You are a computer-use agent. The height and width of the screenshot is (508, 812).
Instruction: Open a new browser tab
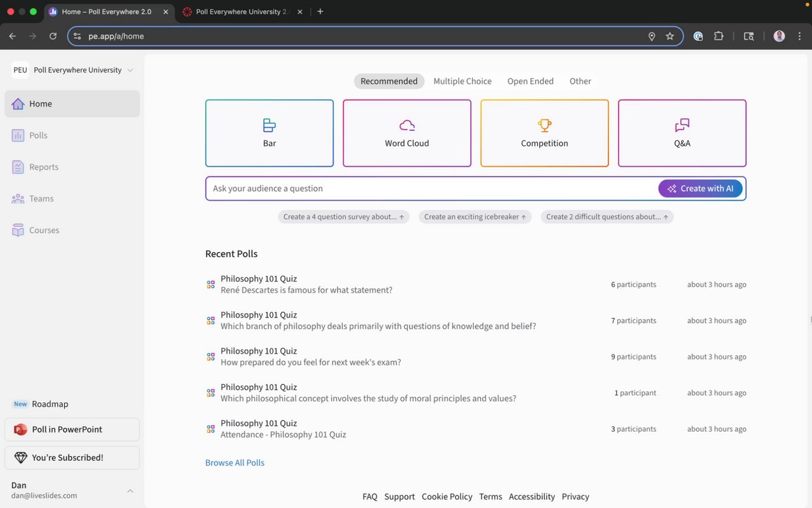click(320, 11)
